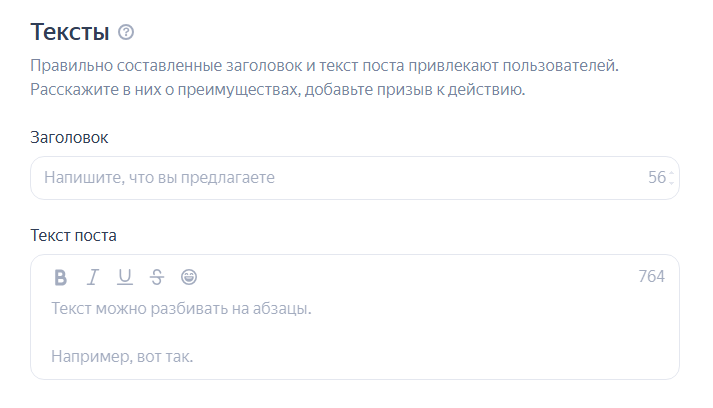Click the Заголовок field label

[x=69, y=137]
